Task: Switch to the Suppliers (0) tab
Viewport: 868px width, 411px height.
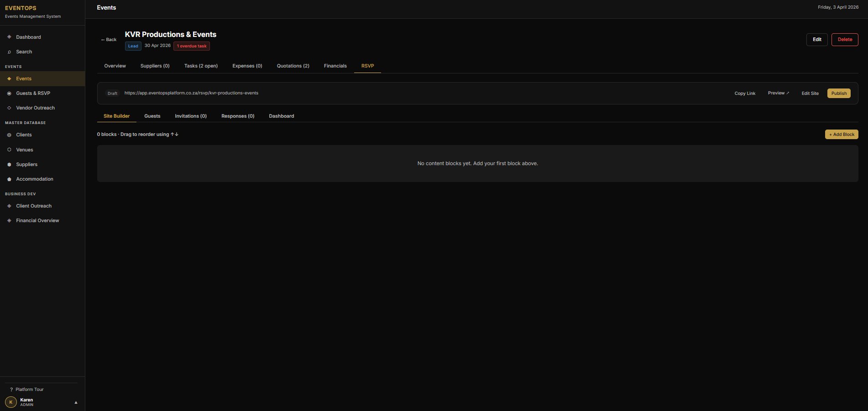Action: point(155,66)
